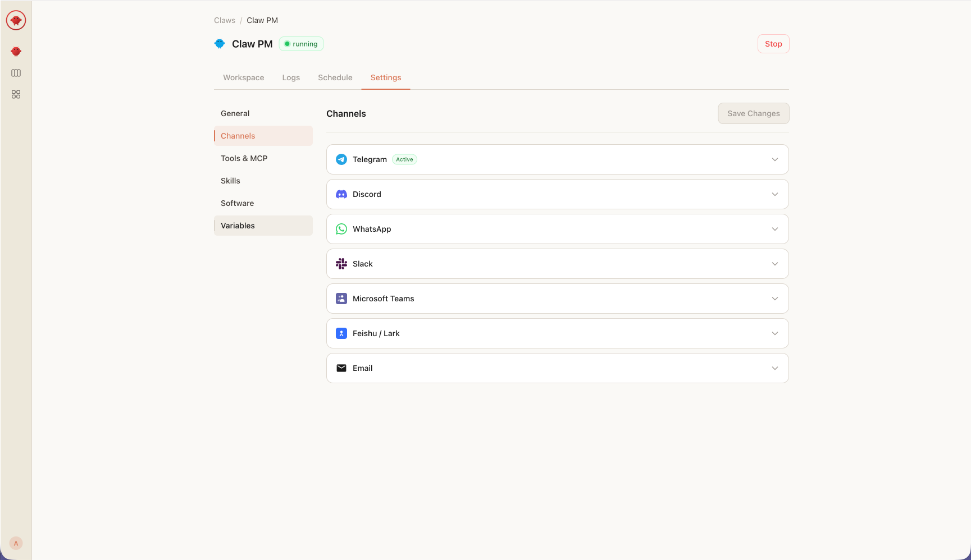Click the Microsoft Teams label text
The image size is (971, 560).
tap(384, 299)
